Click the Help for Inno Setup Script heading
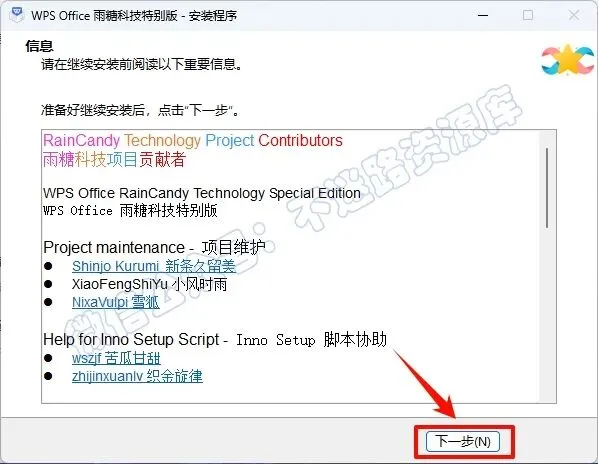 [215, 339]
